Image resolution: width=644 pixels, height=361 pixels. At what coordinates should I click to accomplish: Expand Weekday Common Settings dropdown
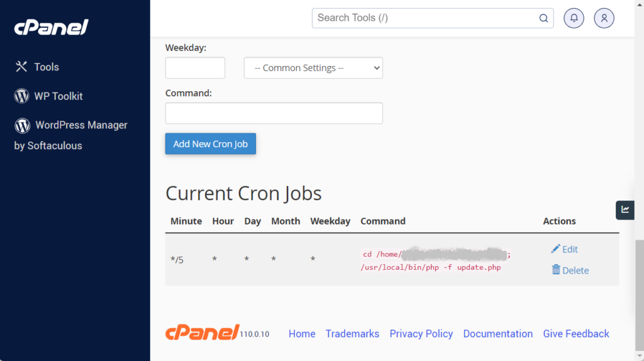click(313, 68)
